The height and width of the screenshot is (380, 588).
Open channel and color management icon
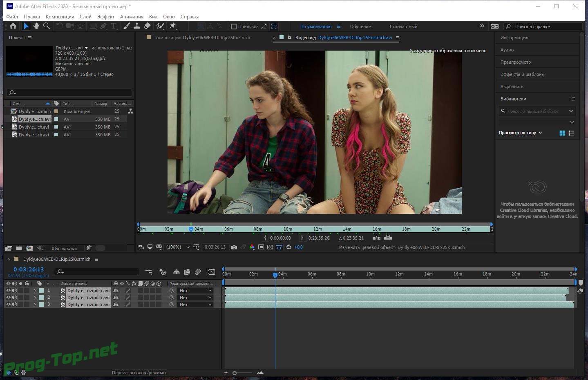coord(252,247)
